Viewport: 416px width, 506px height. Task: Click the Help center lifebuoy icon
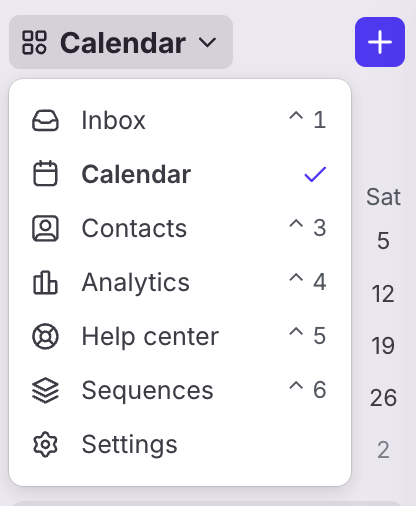click(x=45, y=336)
